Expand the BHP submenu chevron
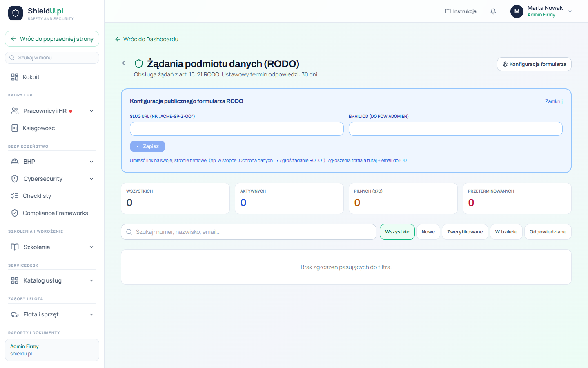This screenshot has height=368, width=588. coord(91,162)
